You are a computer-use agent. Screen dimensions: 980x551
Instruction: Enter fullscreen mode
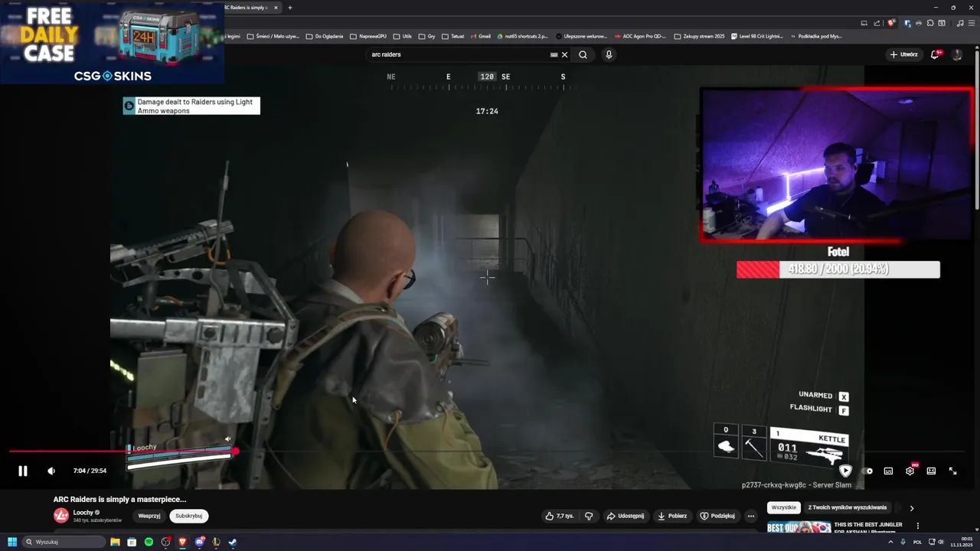point(953,471)
